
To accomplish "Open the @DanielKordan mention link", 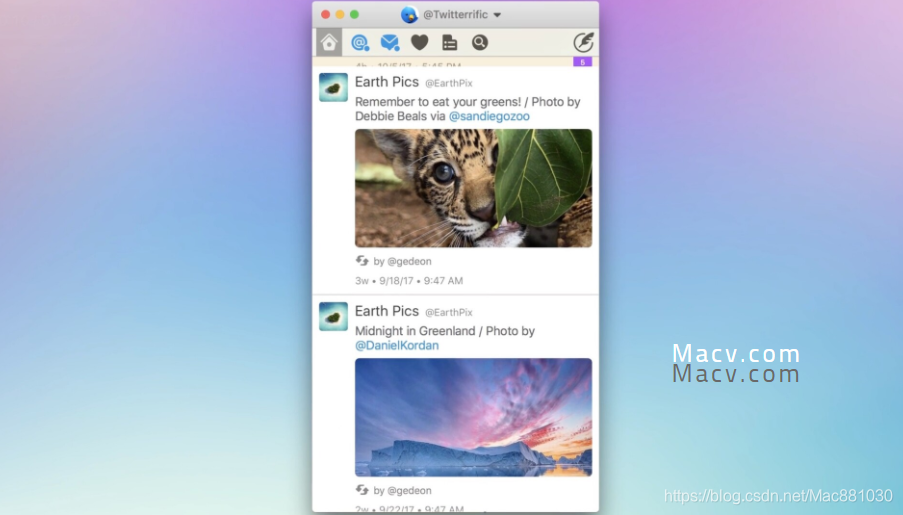I will click(397, 346).
